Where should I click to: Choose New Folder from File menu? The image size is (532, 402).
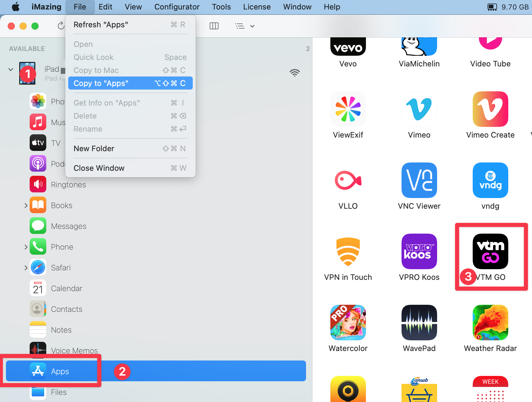[130, 149]
